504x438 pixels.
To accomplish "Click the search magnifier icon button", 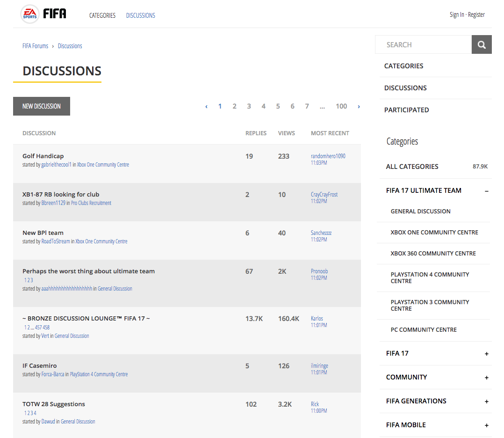I will pos(482,44).
